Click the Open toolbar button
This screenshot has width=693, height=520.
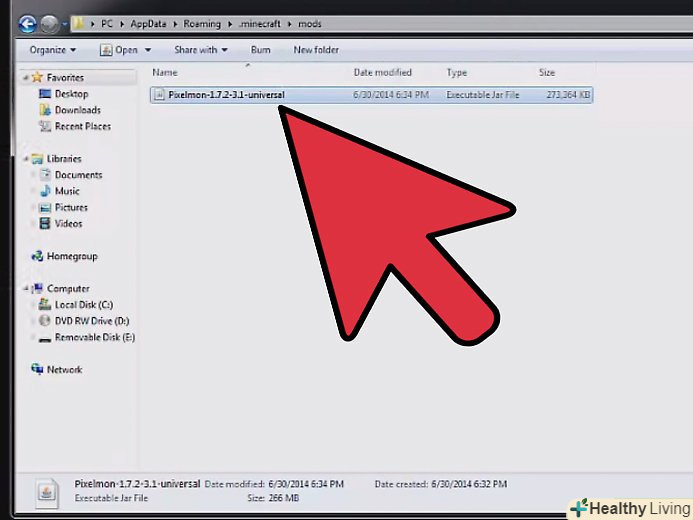(118, 50)
